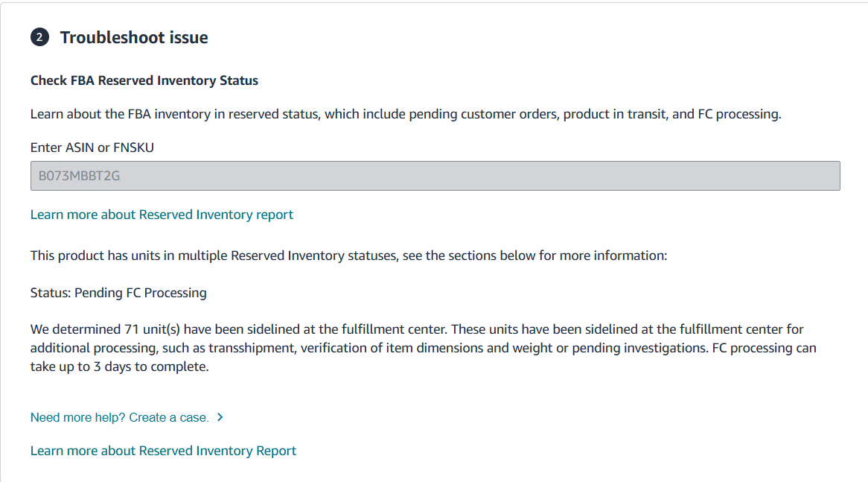Open upper Learn more about Reserved Inventory report link
This screenshot has width=868, height=482.
click(x=162, y=215)
